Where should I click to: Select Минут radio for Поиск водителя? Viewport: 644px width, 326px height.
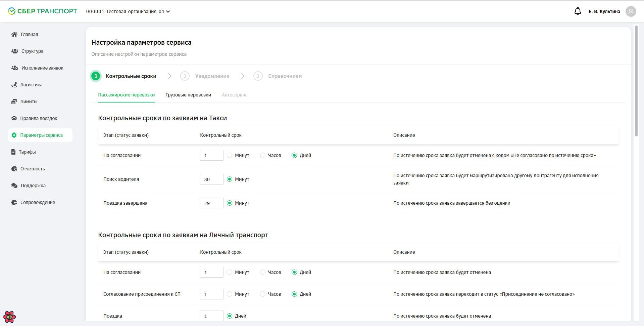[230, 179]
